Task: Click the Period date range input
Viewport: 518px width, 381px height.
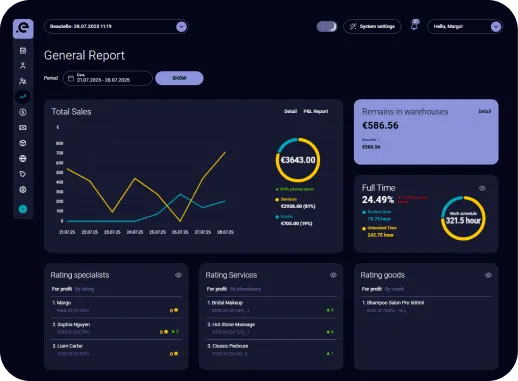Action: click(x=108, y=78)
